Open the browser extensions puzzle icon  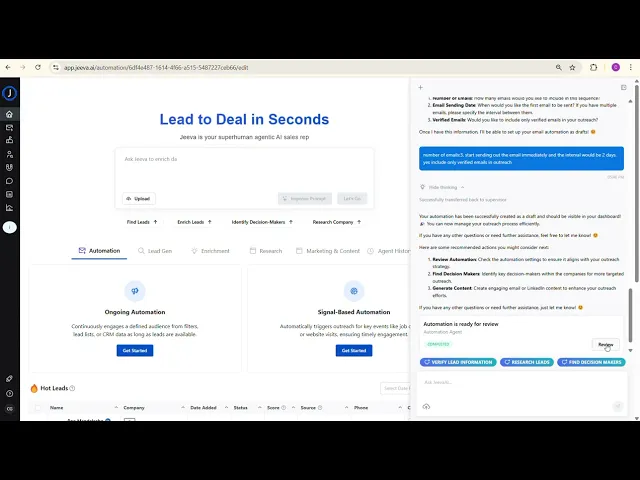pos(593,67)
